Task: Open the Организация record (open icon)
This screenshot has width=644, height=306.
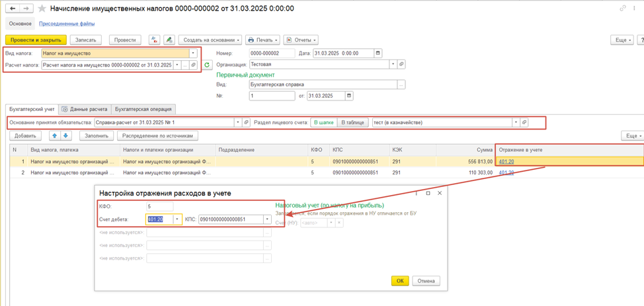Action: click(402, 65)
